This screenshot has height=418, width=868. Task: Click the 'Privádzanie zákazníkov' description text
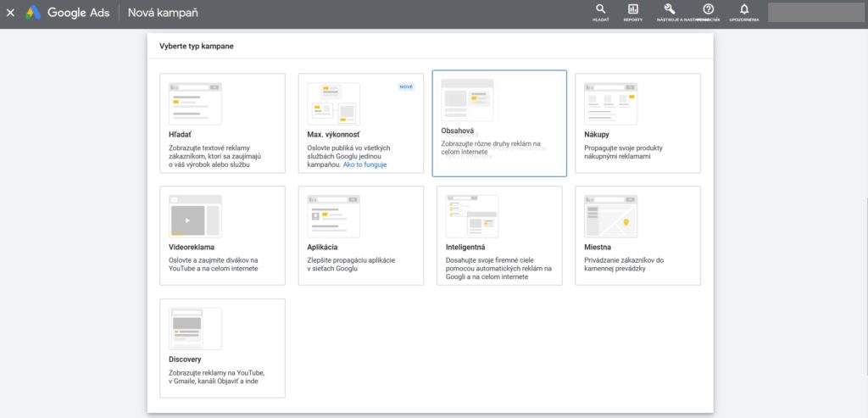click(624, 264)
